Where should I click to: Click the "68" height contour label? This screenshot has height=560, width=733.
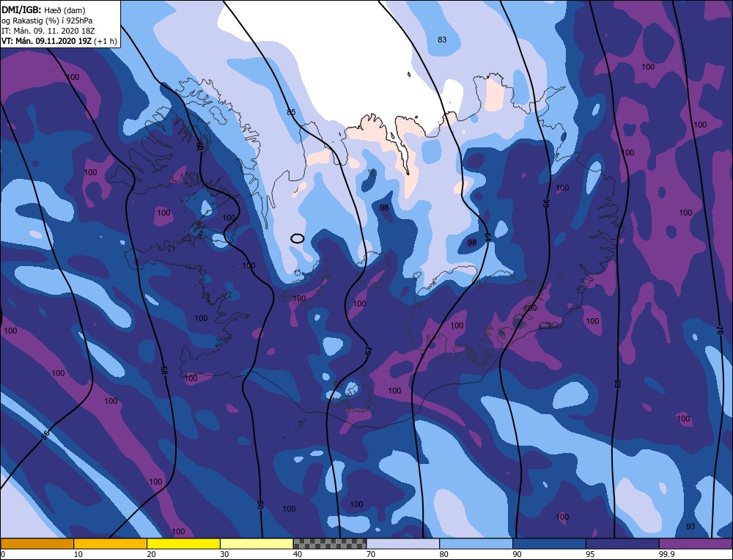(x=617, y=384)
